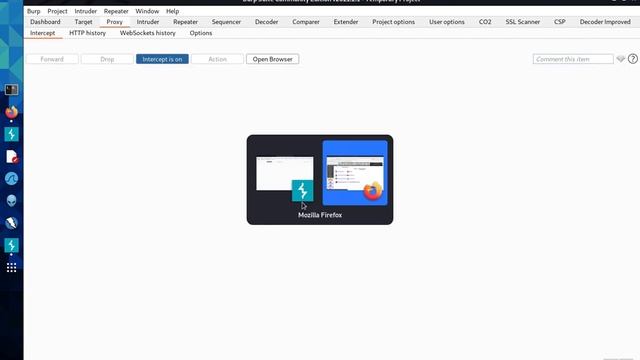Launch Firefox from the dock
640x360 pixels.
pos(11,112)
